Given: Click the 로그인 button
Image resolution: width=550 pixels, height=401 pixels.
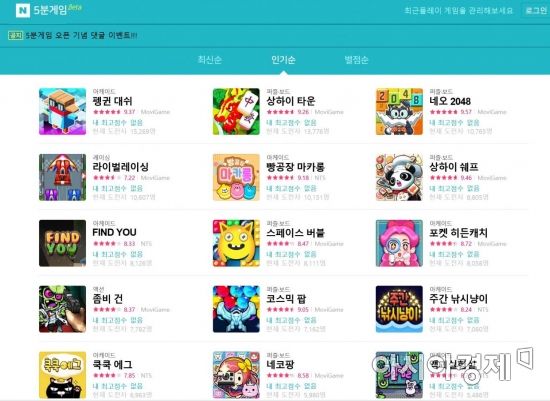Looking at the screenshot, I should point(536,11).
